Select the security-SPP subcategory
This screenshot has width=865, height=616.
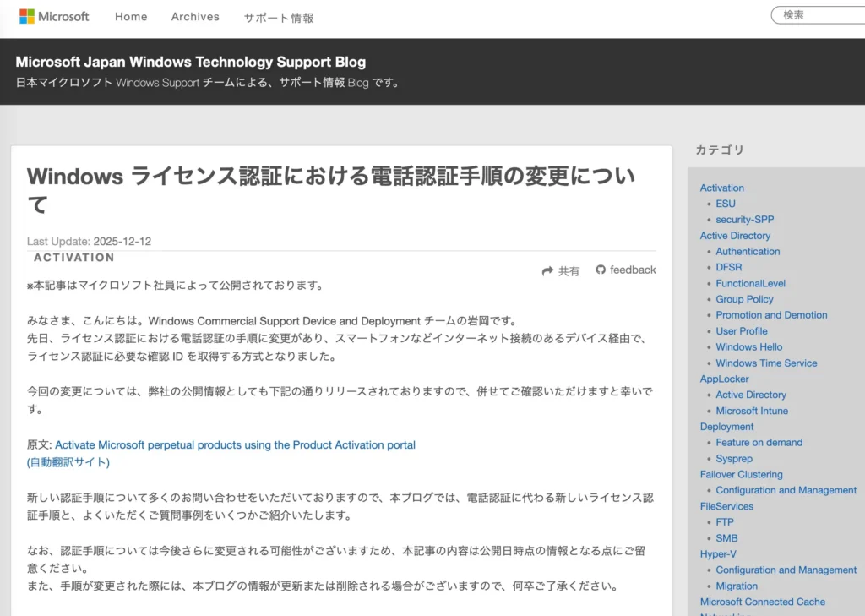tap(744, 220)
